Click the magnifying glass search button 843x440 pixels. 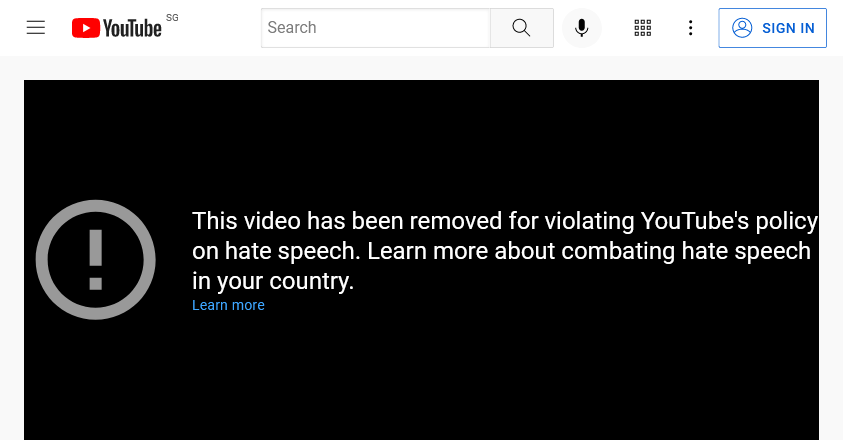coord(521,27)
